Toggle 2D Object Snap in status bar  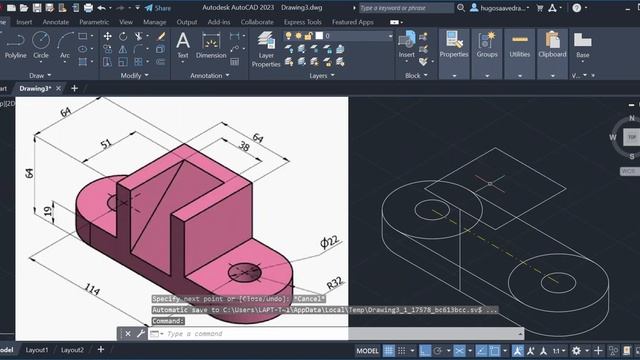point(494,351)
